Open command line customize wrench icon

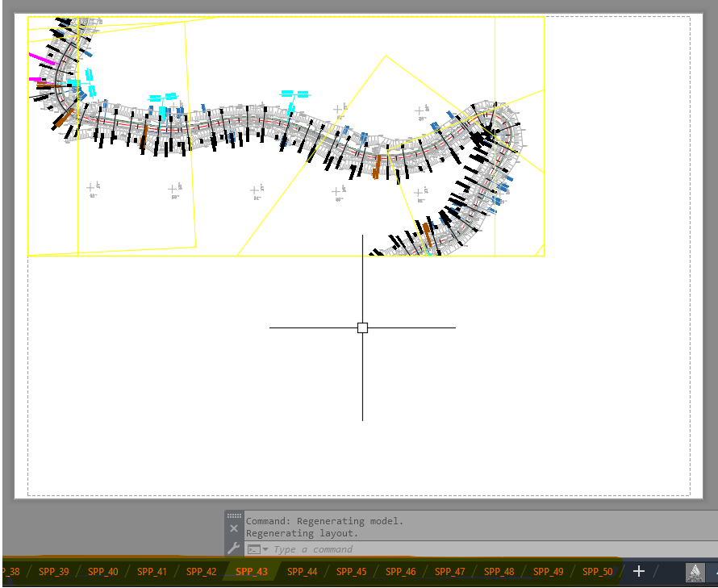pyautogui.click(x=234, y=548)
